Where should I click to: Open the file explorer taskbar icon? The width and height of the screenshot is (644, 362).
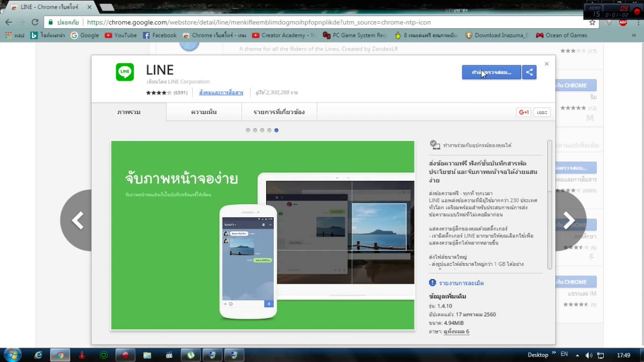(147, 355)
